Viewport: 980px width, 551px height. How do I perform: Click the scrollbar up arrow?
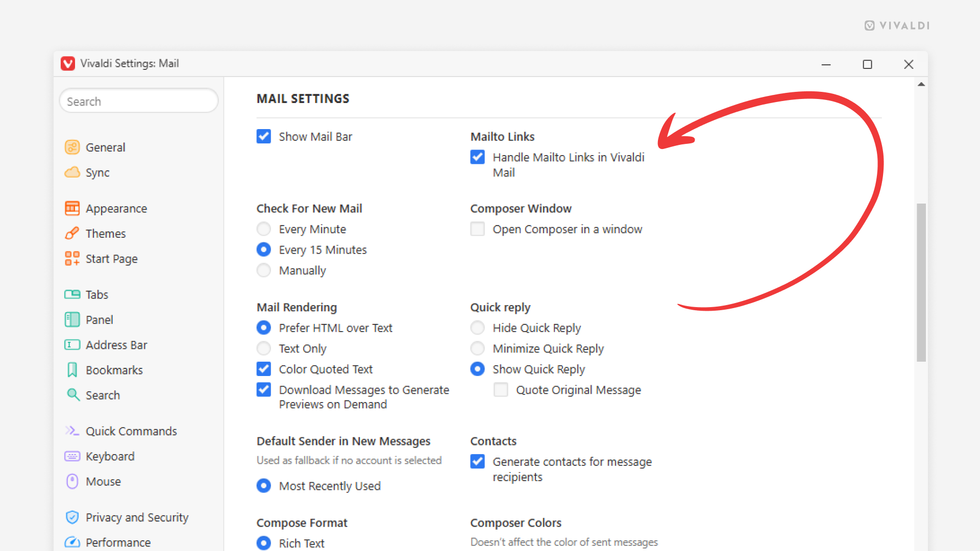tap(921, 85)
